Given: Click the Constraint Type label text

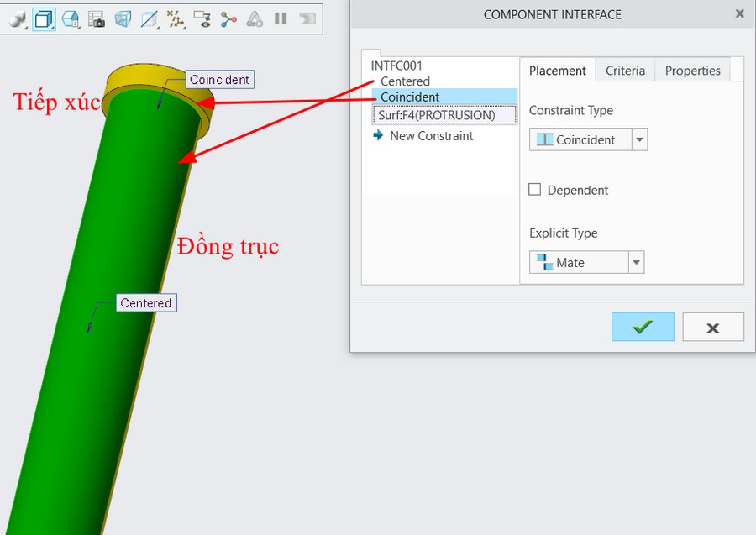Looking at the screenshot, I should [571, 110].
